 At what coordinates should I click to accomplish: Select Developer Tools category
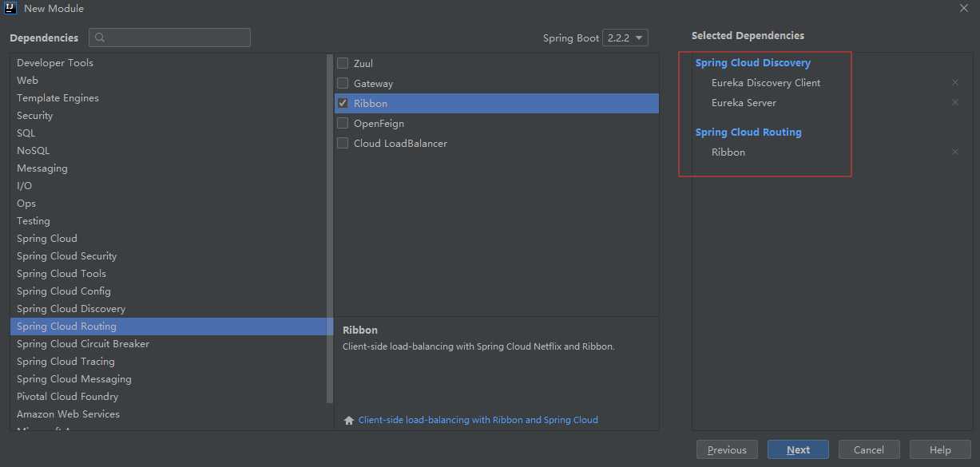coord(169,62)
